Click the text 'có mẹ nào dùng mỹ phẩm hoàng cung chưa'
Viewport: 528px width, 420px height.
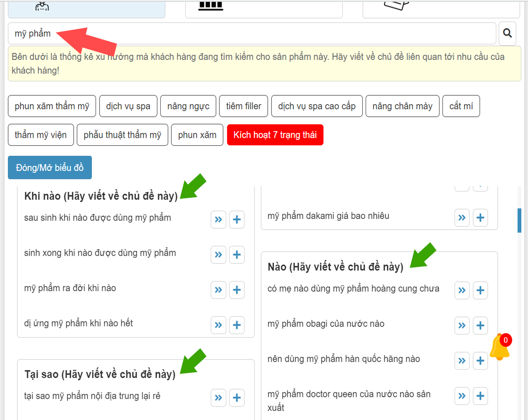click(353, 289)
